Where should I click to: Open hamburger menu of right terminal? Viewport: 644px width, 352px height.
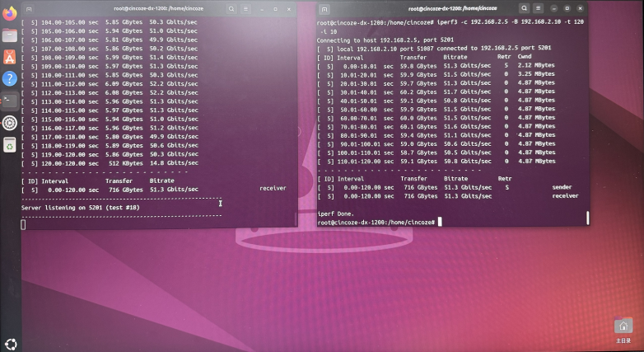click(538, 8)
